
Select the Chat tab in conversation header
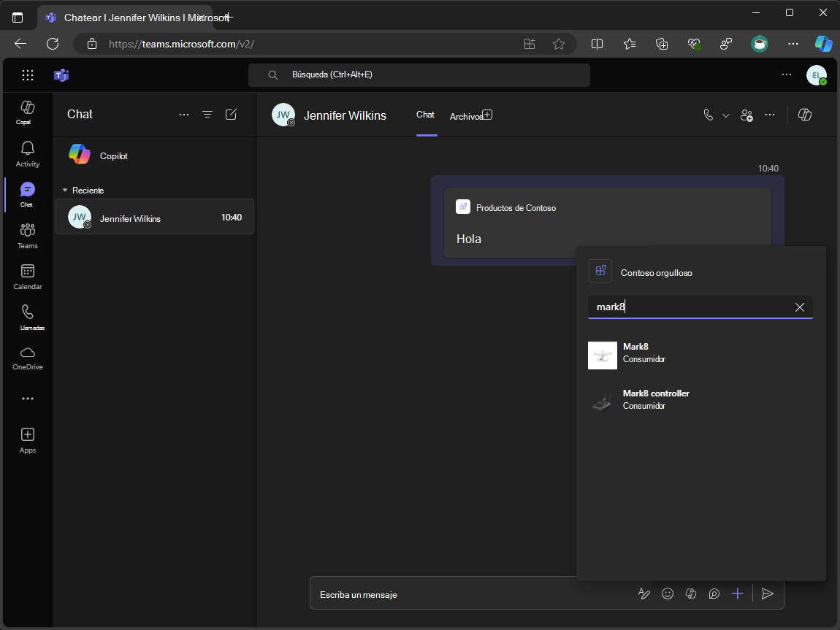[425, 115]
